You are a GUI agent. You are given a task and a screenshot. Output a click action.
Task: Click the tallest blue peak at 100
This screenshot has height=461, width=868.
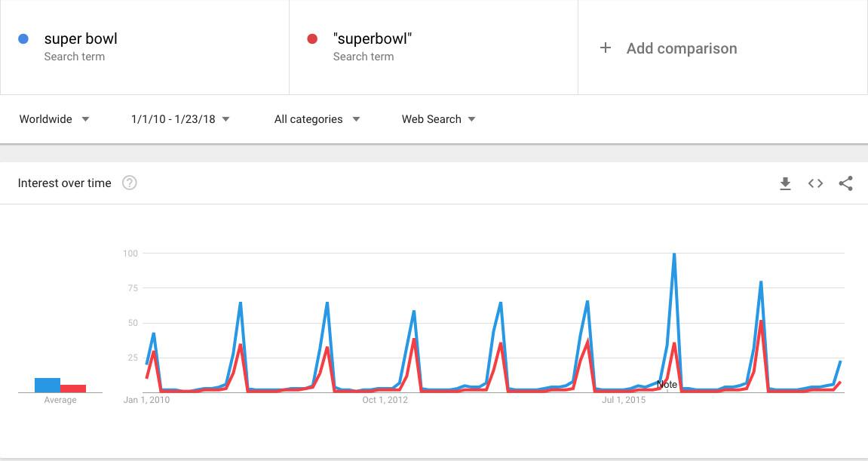click(x=673, y=255)
